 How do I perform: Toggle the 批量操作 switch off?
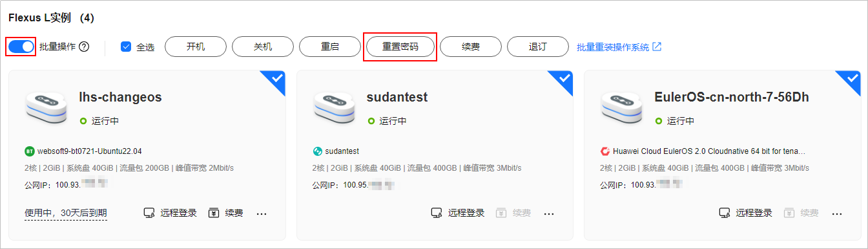pos(21,47)
